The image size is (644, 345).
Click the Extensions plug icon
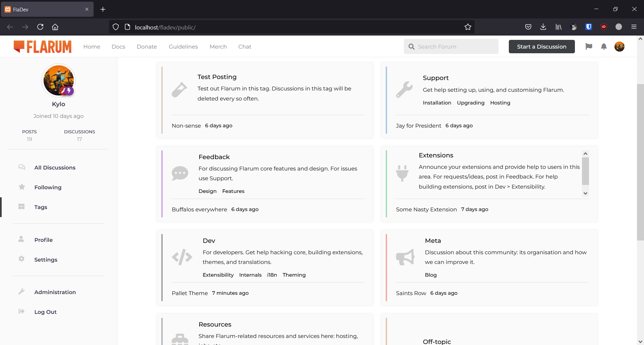(402, 173)
